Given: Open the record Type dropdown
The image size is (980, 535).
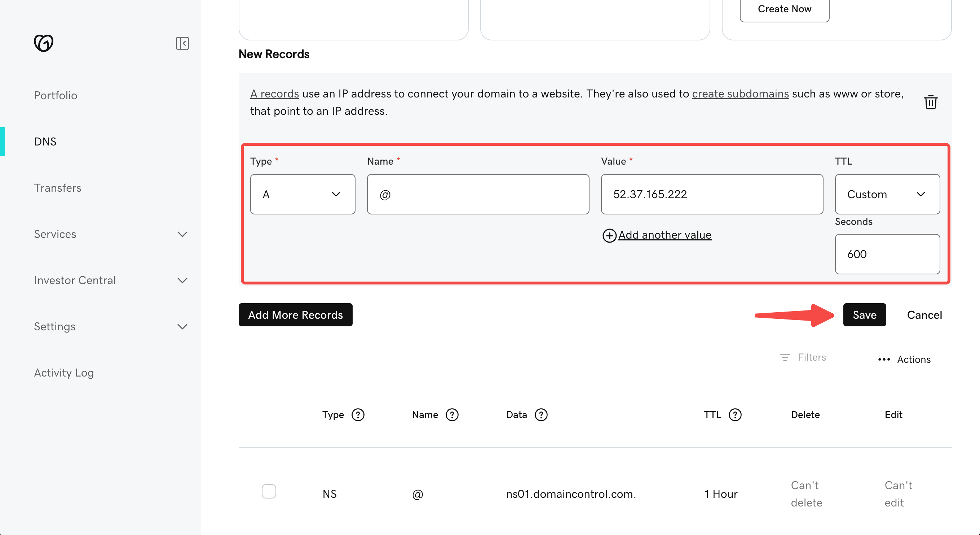Looking at the screenshot, I should (x=303, y=194).
